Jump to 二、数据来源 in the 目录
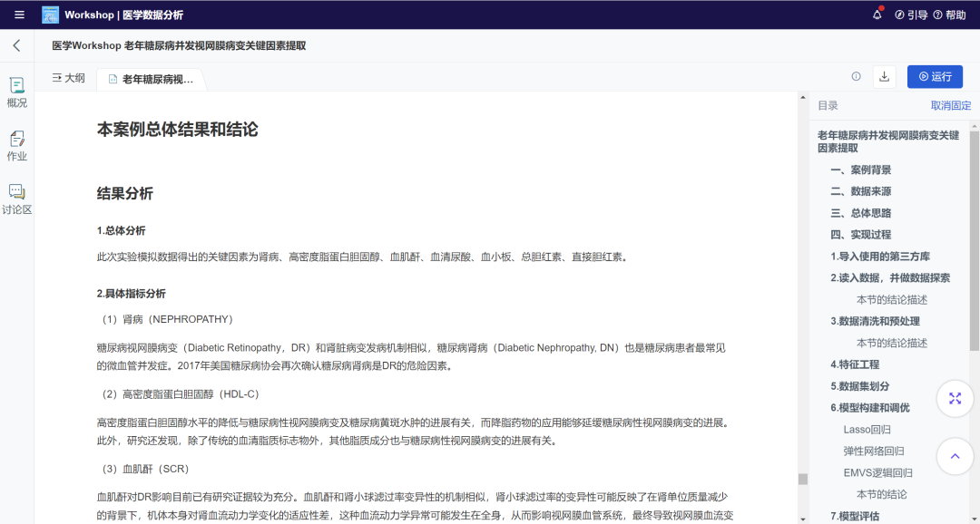 pyautogui.click(x=860, y=191)
